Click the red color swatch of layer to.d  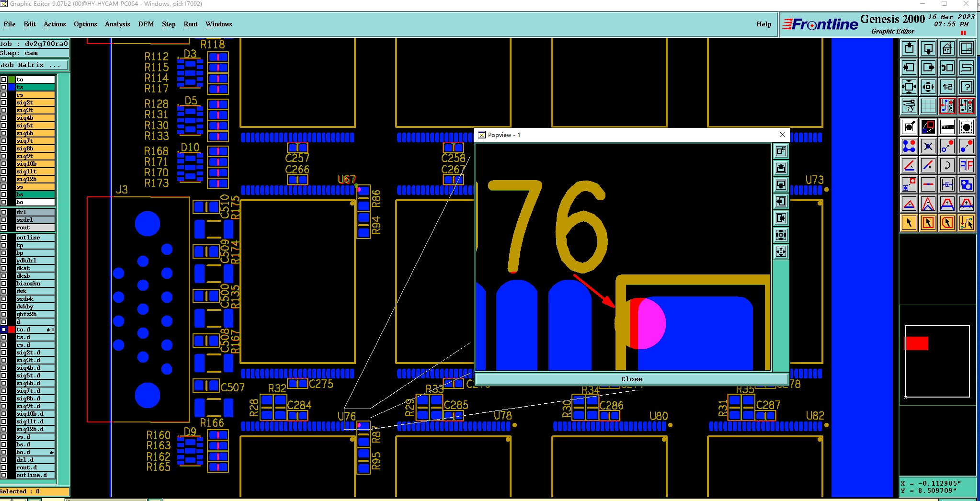click(11, 330)
